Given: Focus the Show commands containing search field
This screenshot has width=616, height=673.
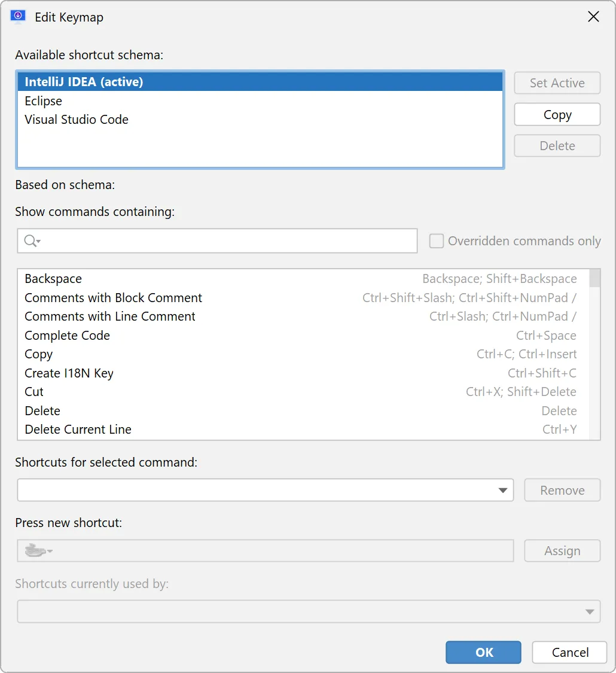Looking at the screenshot, I should pyautogui.click(x=217, y=241).
